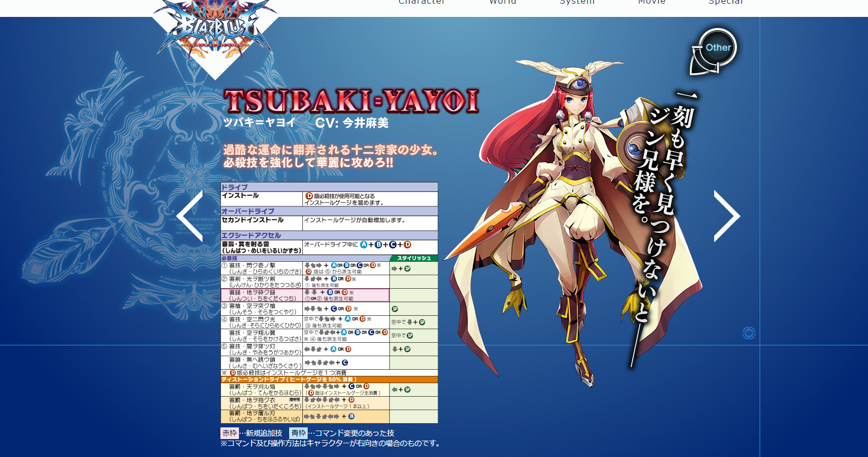The height and width of the screenshot is (457, 868).
Task: Click the TSUBAKI=YAYOI title text
Action: click(351, 102)
